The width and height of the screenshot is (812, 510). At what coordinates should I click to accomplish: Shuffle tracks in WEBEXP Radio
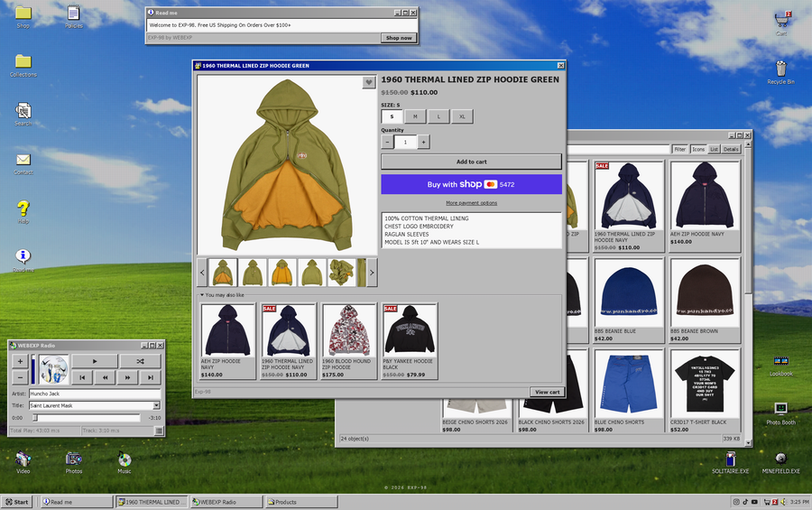[140, 361]
